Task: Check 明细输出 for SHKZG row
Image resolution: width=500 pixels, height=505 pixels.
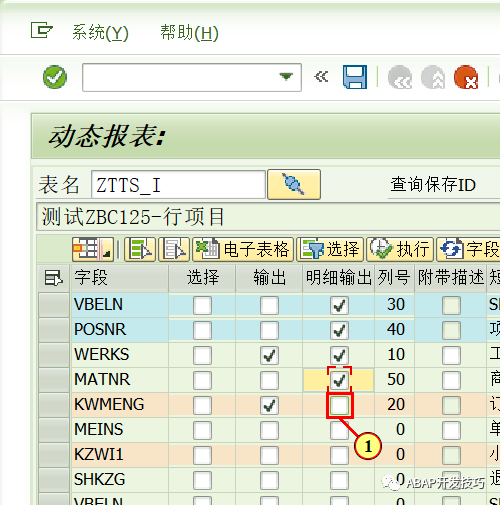Action: (339, 480)
